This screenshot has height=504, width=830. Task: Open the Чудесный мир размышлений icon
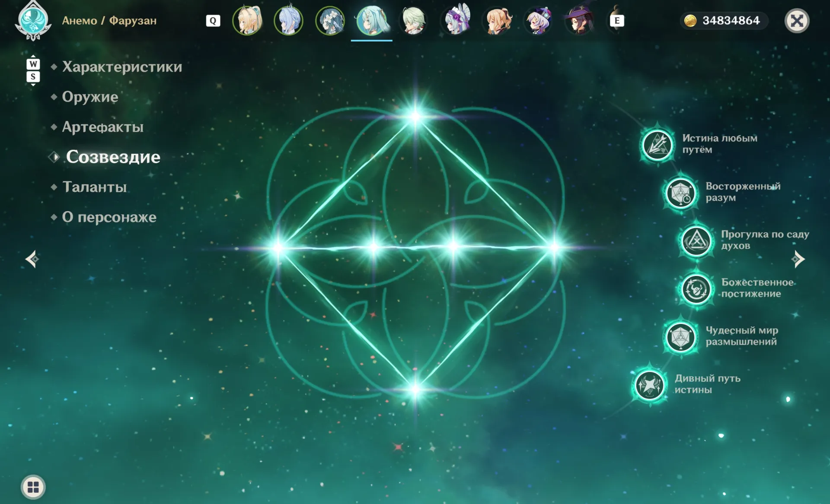point(680,337)
